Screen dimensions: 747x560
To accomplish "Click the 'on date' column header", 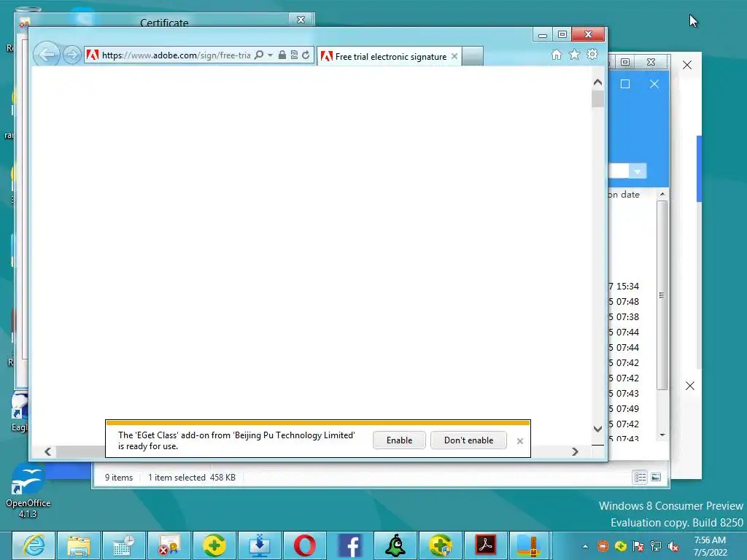I will coord(624,194).
